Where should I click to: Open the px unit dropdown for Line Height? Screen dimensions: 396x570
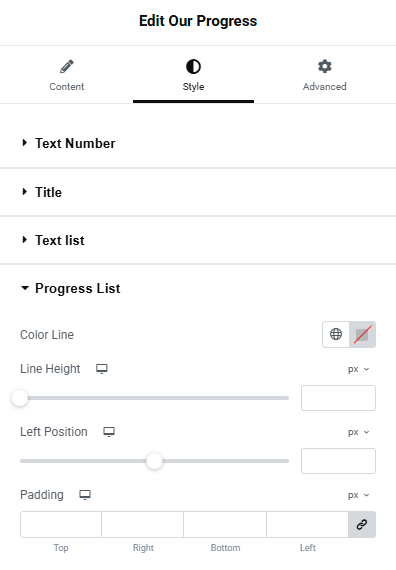pyautogui.click(x=359, y=369)
